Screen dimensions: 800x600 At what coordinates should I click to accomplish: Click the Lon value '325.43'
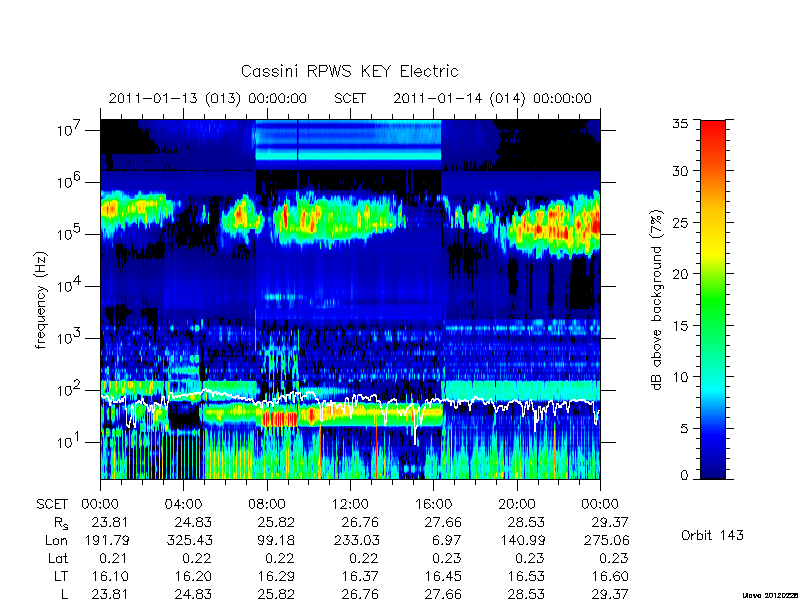click(189, 540)
